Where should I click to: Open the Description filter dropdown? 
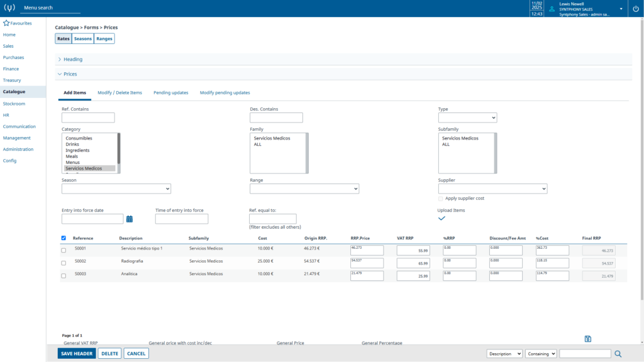click(504, 354)
